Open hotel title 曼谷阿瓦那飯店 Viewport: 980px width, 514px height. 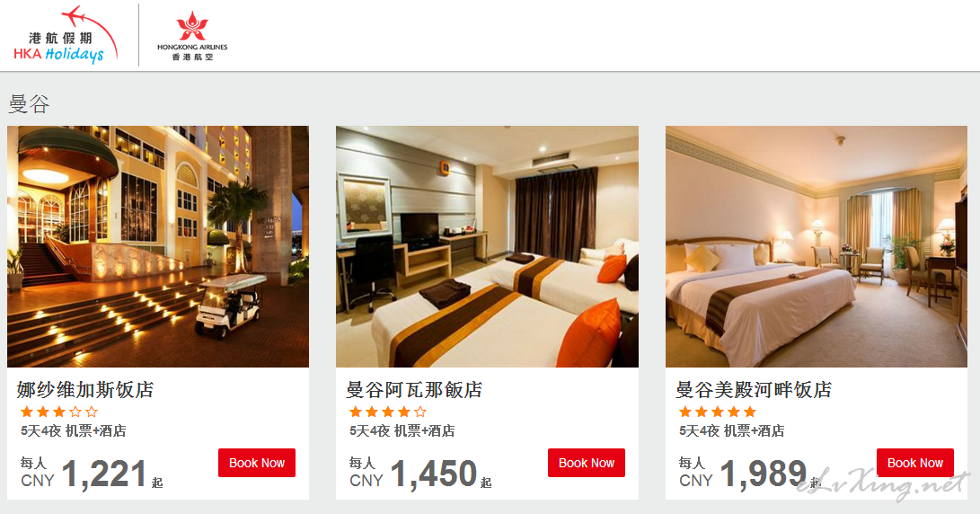tap(414, 390)
